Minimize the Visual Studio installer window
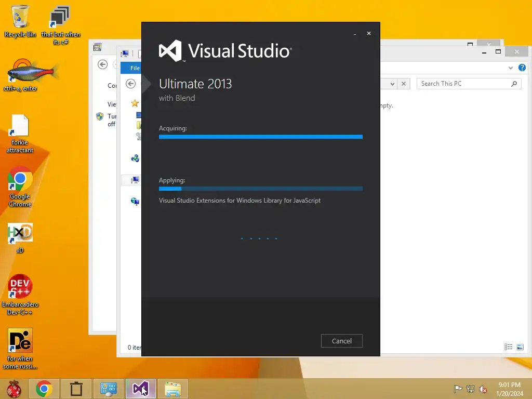532x399 pixels. [x=355, y=34]
